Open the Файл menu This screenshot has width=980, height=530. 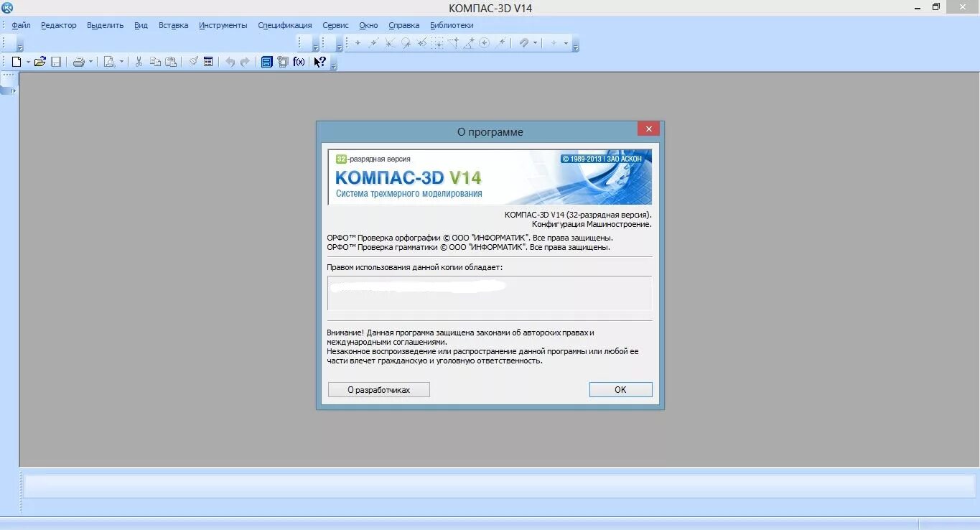[x=21, y=25]
